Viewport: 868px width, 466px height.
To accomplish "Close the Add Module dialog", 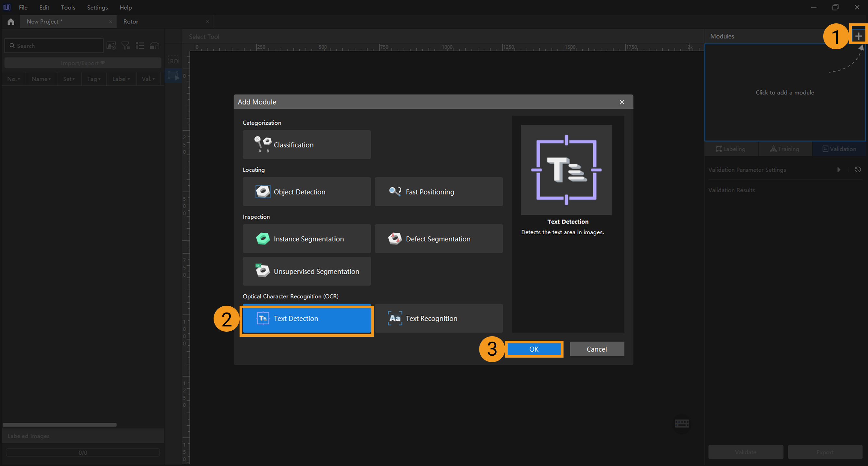I will (622, 102).
